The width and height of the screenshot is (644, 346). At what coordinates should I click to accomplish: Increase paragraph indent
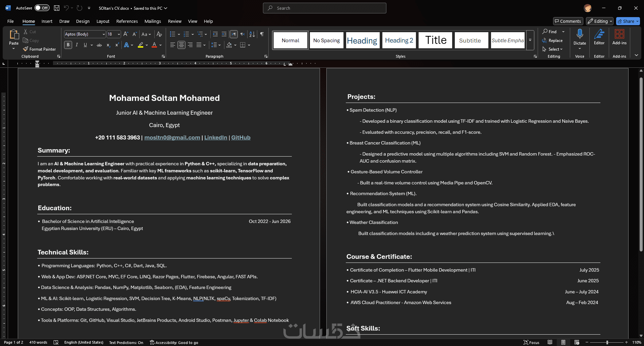pyautogui.click(x=224, y=34)
